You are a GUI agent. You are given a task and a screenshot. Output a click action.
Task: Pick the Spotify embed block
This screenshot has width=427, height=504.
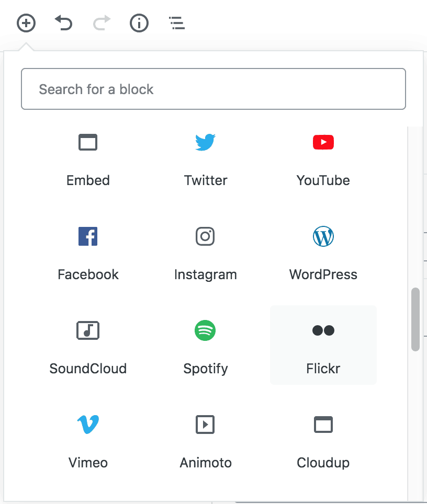(206, 345)
